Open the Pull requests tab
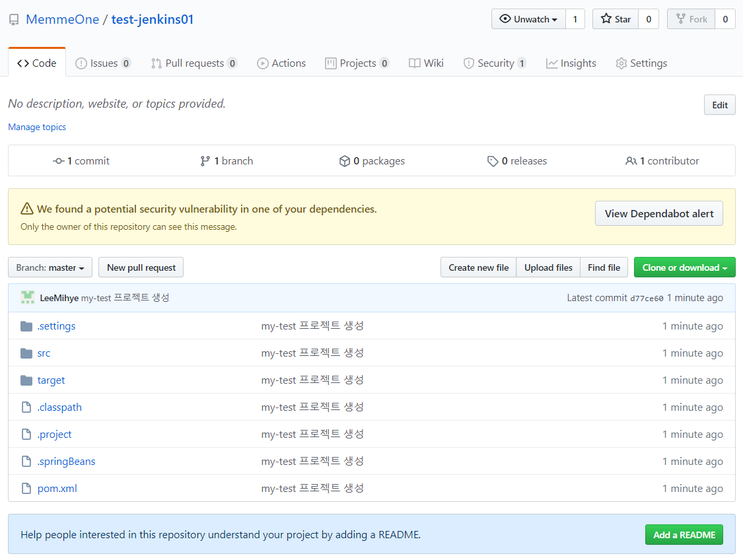The width and height of the screenshot is (743, 560). 194,63
